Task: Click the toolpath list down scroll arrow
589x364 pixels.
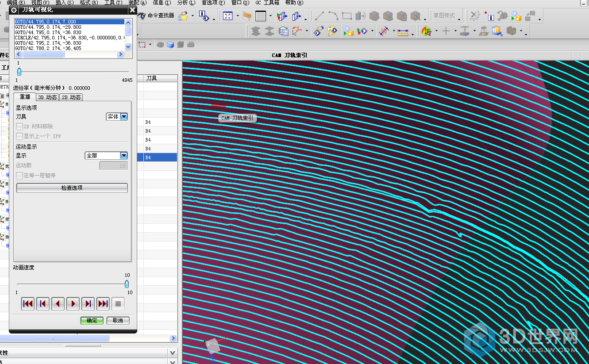Action: (128, 46)
